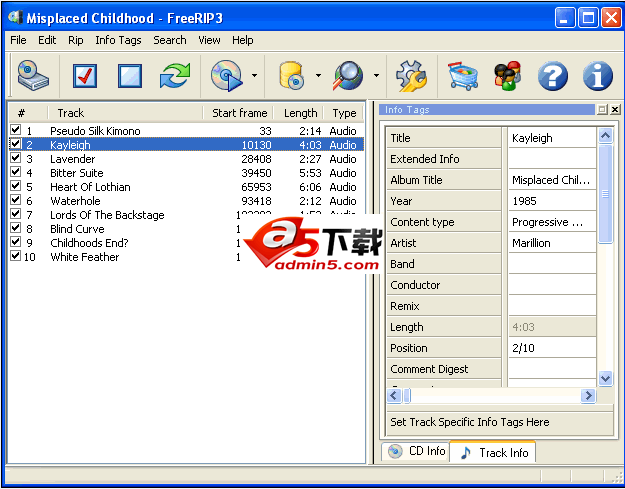Open the File menu
The image size is (625, 489).
[18, 40]
